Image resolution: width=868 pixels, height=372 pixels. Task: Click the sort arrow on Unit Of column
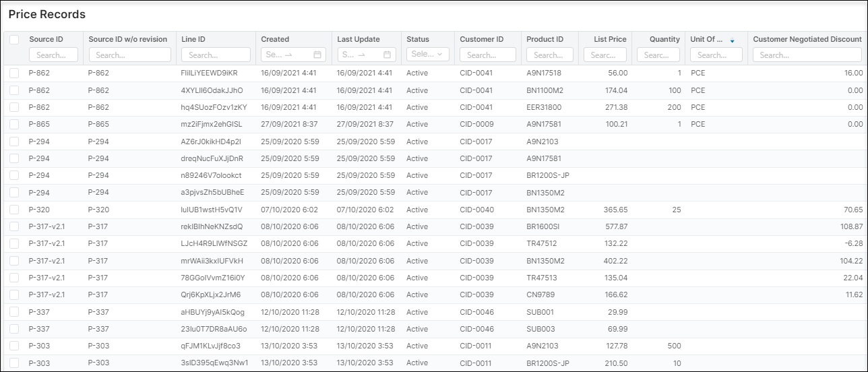pos(733,40)
